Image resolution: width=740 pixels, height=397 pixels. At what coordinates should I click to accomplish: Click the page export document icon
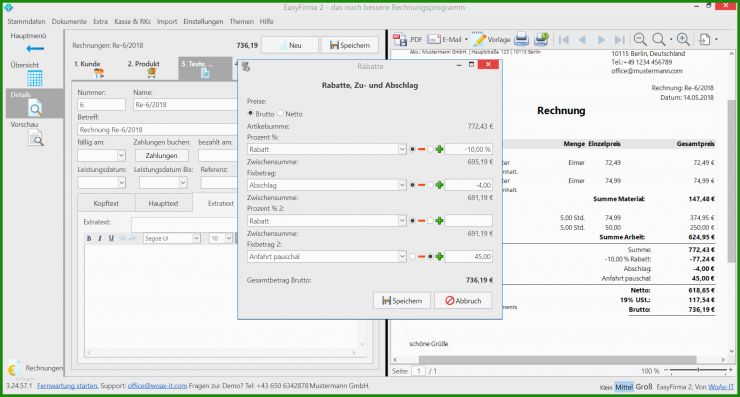pyautogui.click(x=705, y=40)
